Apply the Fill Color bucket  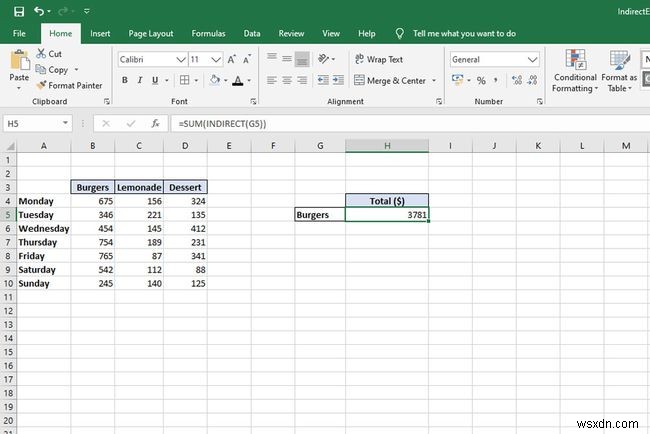[x=214, y=80]
